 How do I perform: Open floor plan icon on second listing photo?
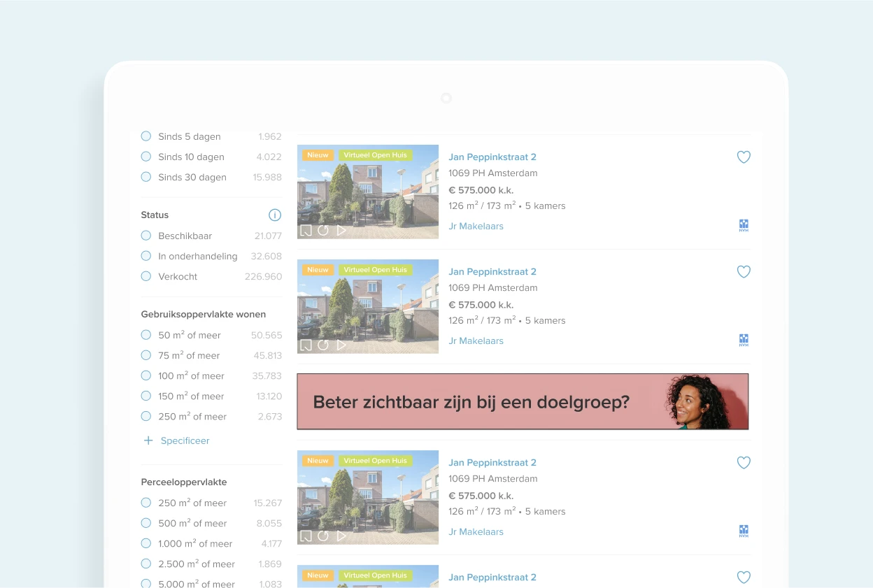pyautogui.click(x=306, y=345)
